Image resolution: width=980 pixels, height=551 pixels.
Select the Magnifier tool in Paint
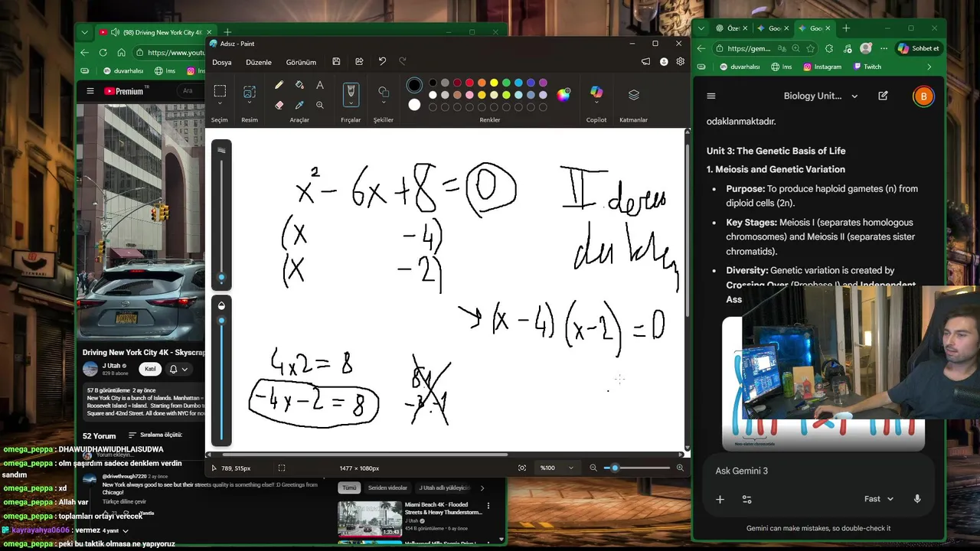pos(320,105)
